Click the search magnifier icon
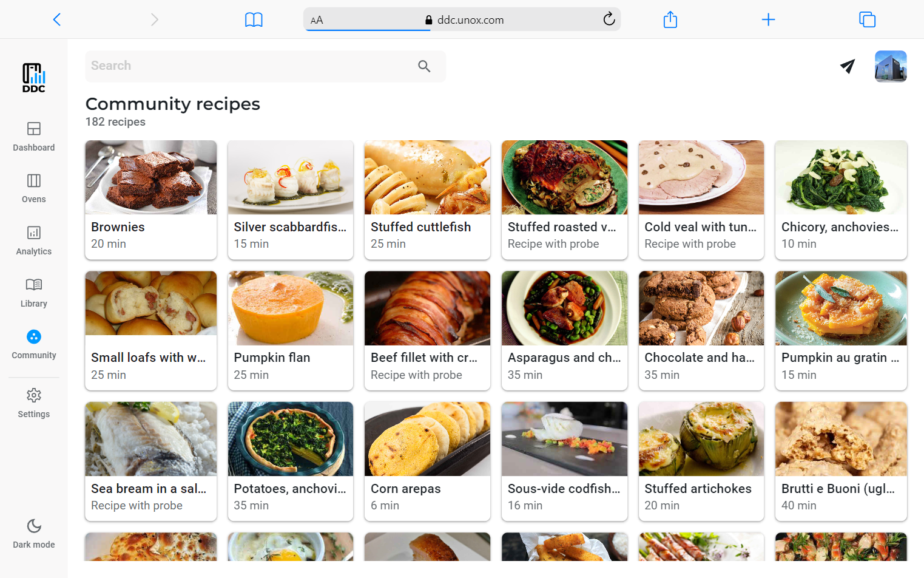Viewport: 924px width, 578px height. click(423, 66)
